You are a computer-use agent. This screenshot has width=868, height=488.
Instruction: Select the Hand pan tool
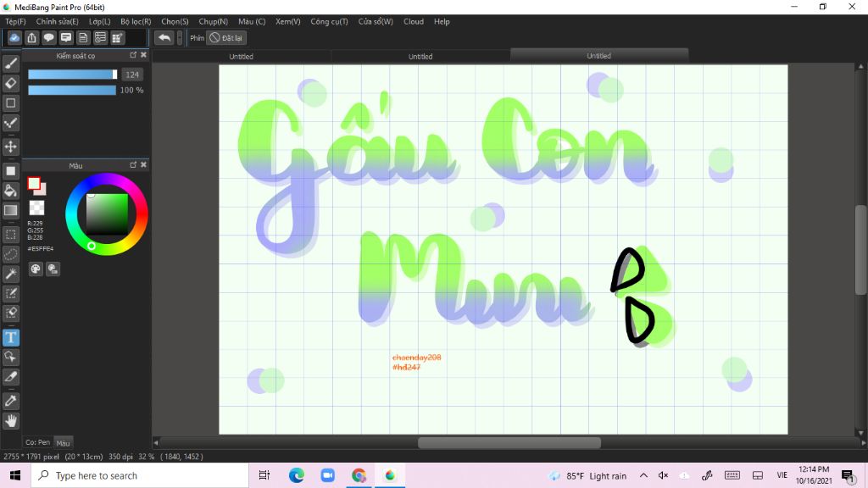tap(10, 421)
